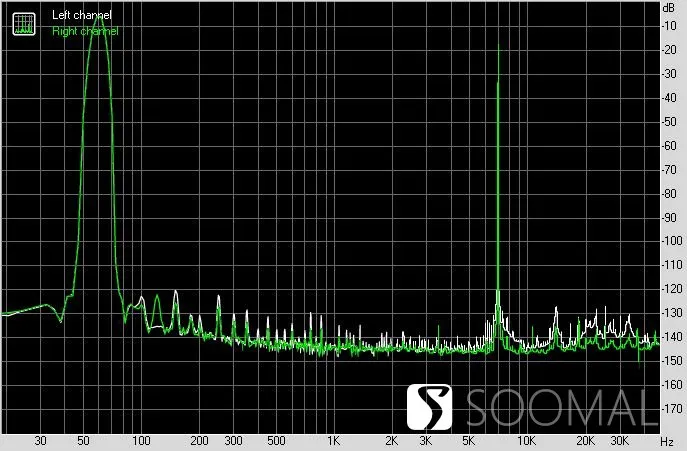Click the -100 dB axis value
The height and width of the screenshot is (451, 687).
tap(672, 241)
